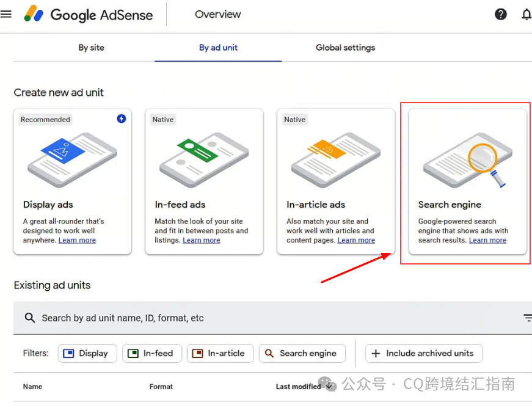Click the search magnifier icon in ad unit search
Image resolution: width=532 pixels, height=405 pixels.
tap(30, 318)
